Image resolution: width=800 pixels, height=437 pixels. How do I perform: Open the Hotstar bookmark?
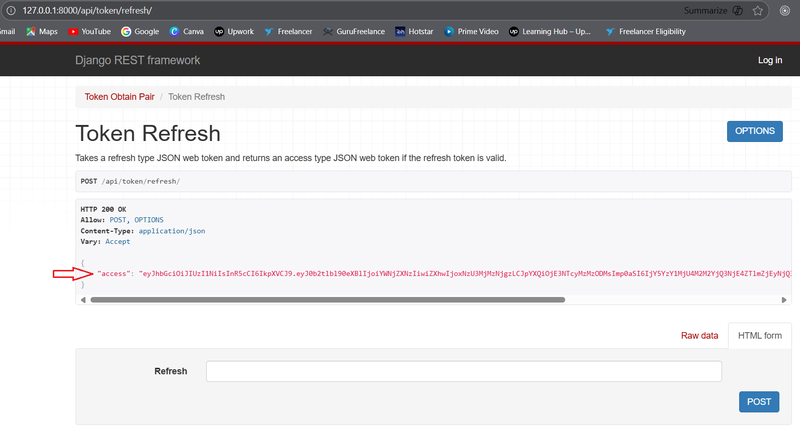(414, 31)
